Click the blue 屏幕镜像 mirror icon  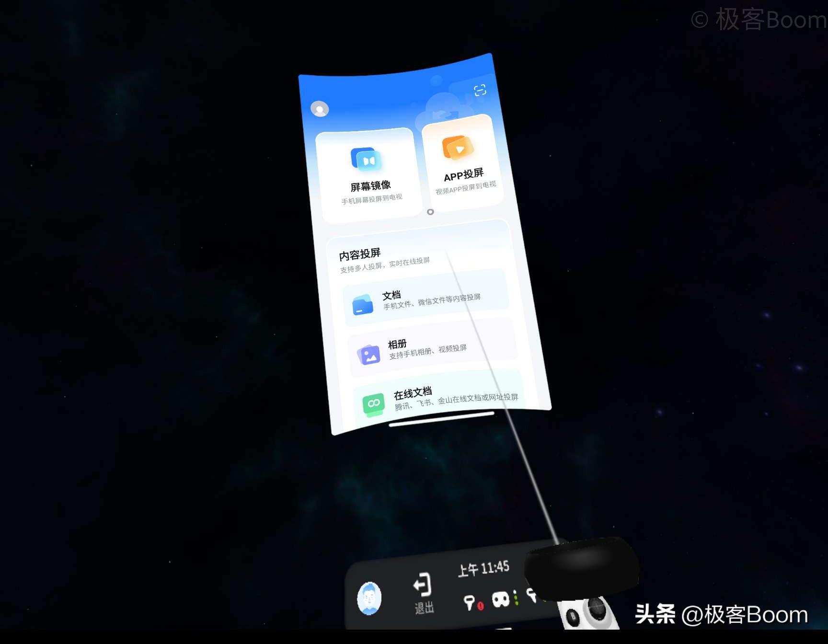tap(367, 160)
